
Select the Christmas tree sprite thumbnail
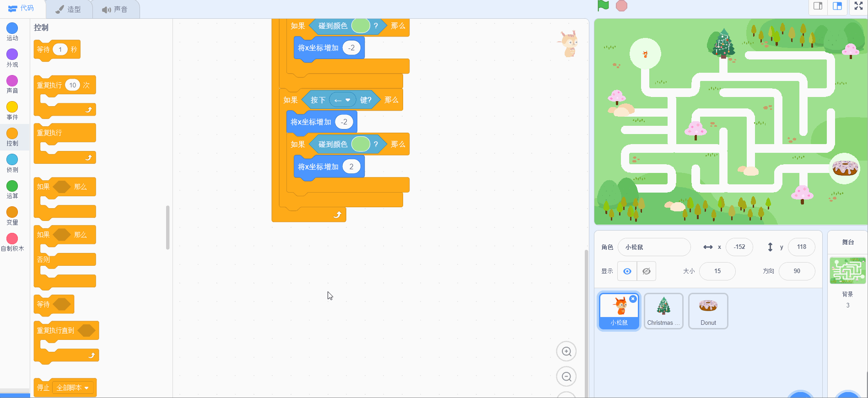click(x=663, y=311)
